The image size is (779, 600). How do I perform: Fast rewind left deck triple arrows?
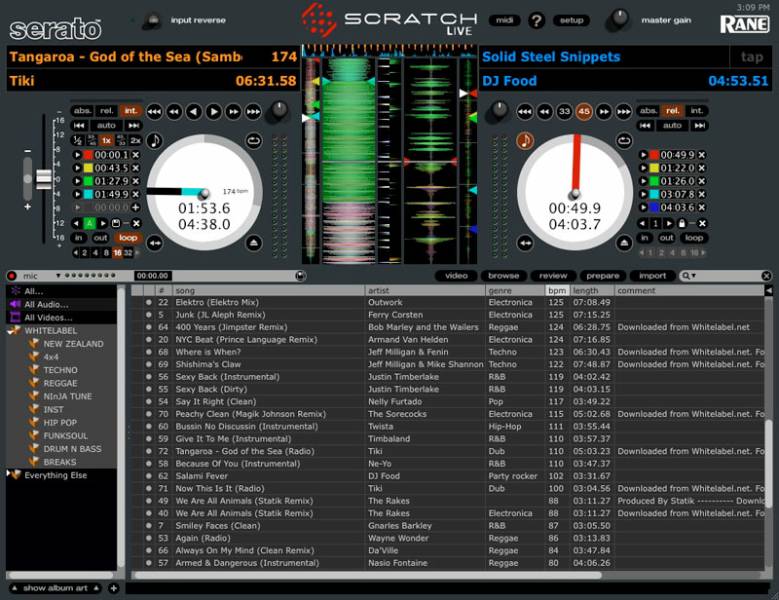[x=154, y=112]
